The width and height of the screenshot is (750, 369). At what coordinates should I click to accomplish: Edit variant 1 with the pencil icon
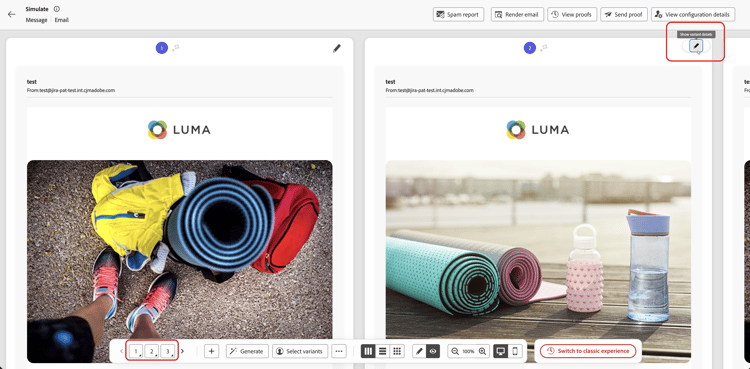337,48
